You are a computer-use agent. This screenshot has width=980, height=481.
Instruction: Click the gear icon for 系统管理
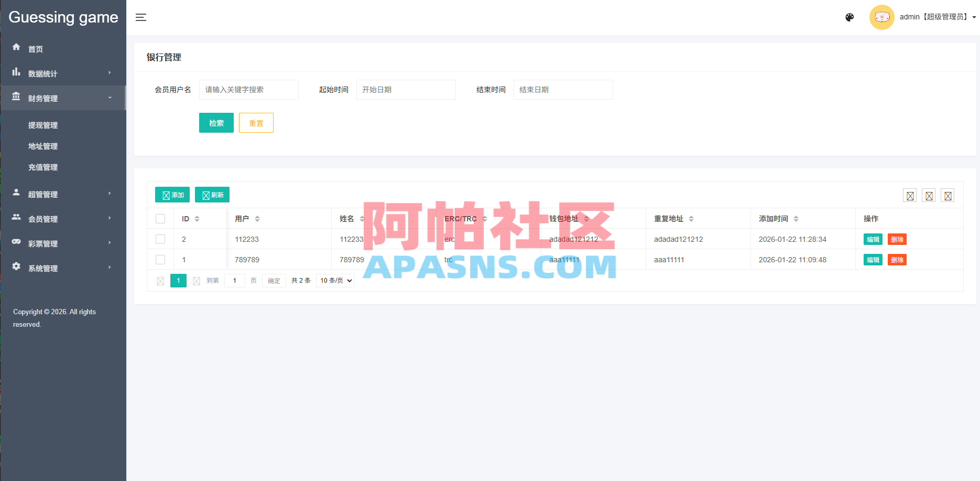(x=16, y=266)
